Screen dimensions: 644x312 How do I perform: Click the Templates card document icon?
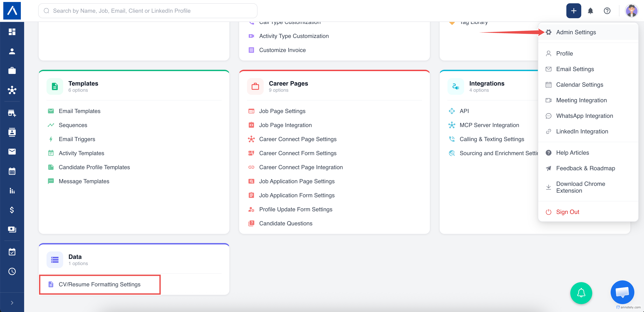(x=55, y=86)
